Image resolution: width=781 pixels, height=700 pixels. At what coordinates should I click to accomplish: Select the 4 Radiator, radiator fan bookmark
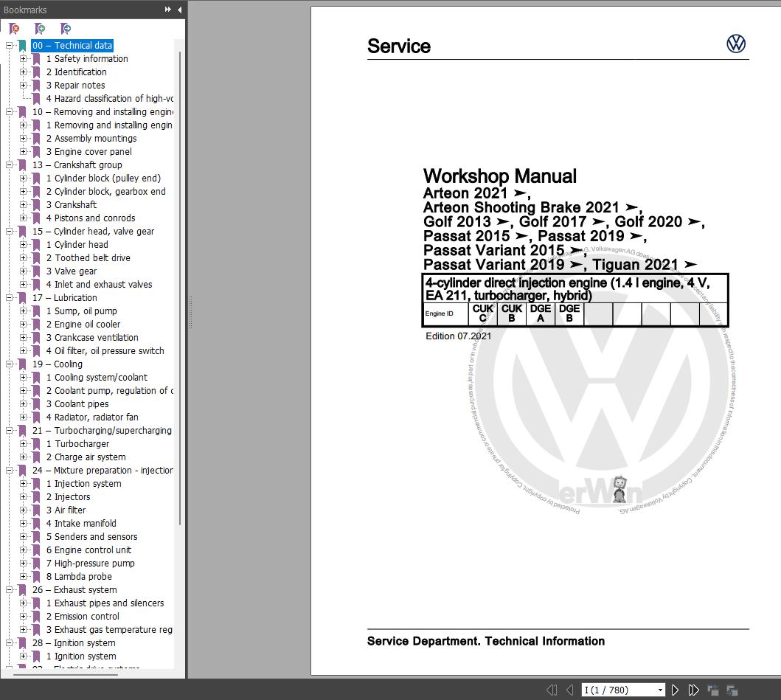pyautogui.click(x=92, y=417)
